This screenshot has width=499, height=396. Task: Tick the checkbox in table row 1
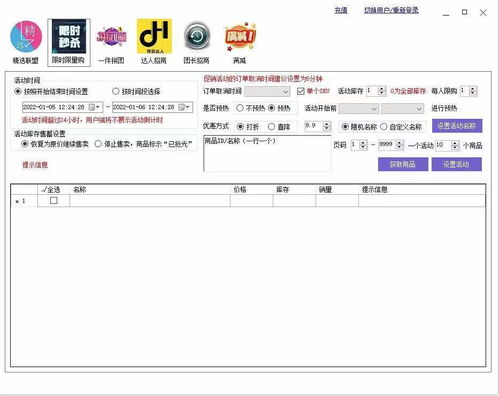54,201
